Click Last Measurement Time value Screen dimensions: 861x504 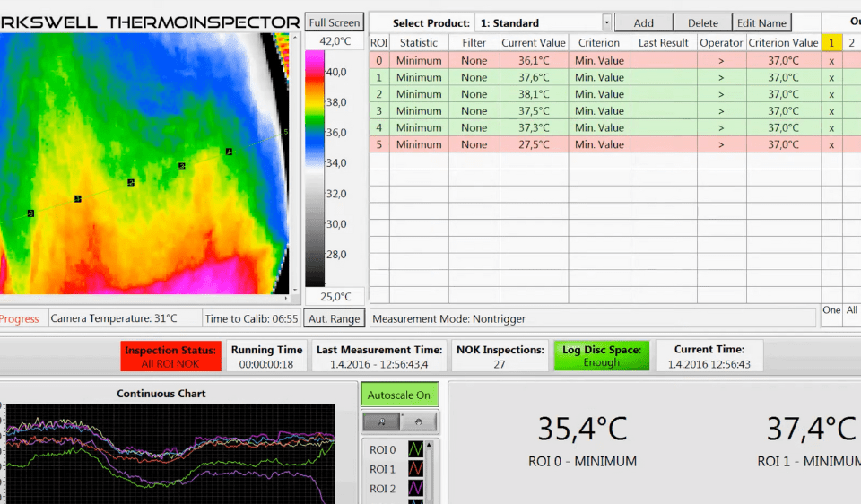[378, 364]
